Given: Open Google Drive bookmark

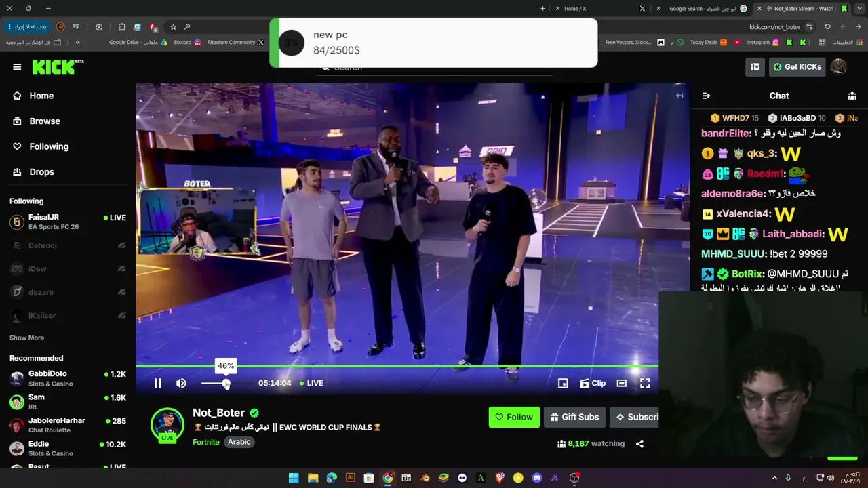Looking at the screenshot, I should pyautogui.click(x=138, y=42).
